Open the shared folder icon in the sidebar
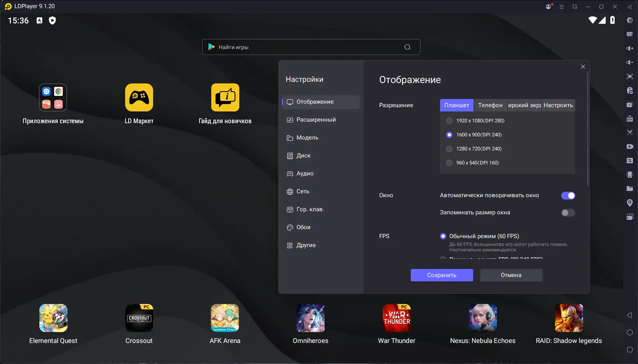The height and width of the screenshot is (364, 638). pyautogui.click(x=629, y=189)
